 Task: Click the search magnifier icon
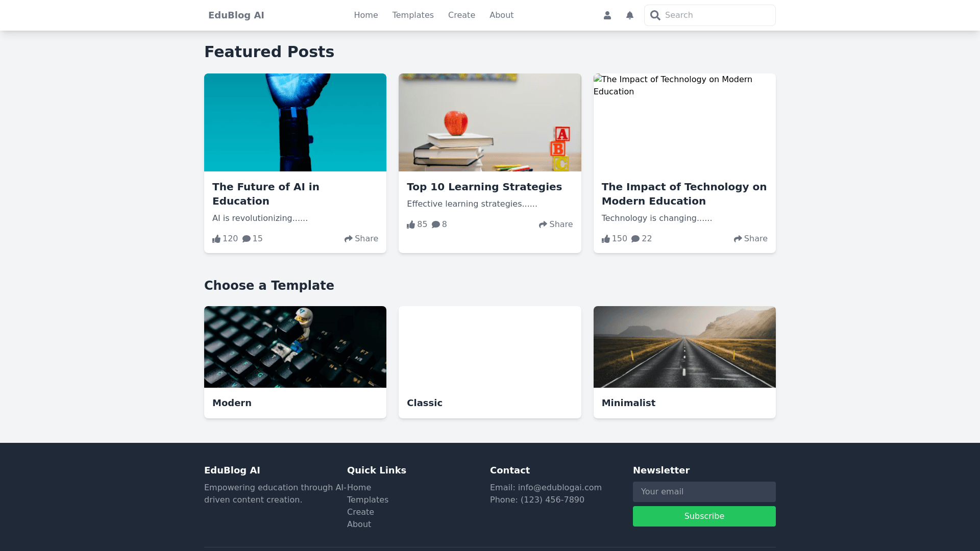coord(655,15)
